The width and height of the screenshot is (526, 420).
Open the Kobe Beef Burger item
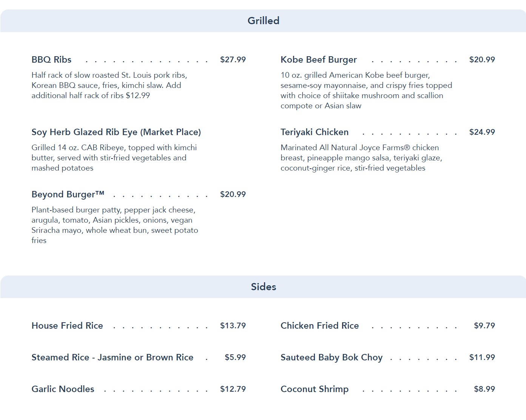[318, 60]
